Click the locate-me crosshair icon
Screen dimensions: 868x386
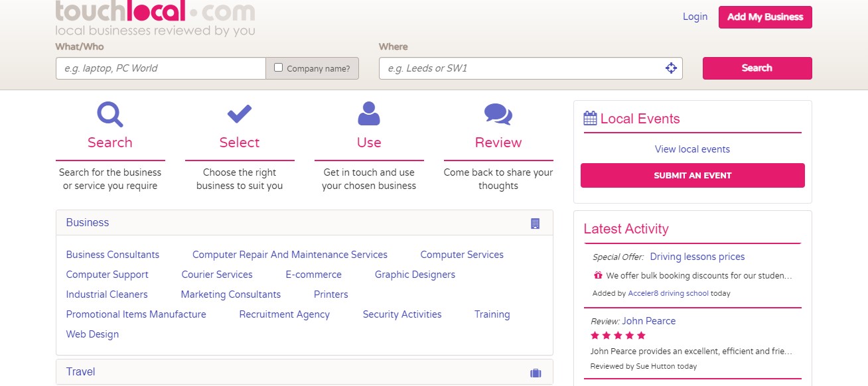pos(671,68)
